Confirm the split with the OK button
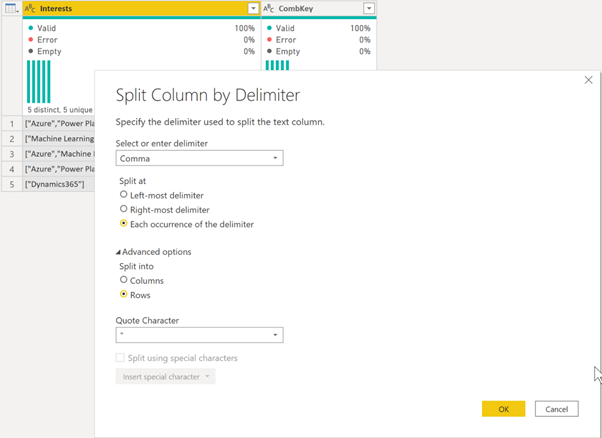 (x=503, y=409)
